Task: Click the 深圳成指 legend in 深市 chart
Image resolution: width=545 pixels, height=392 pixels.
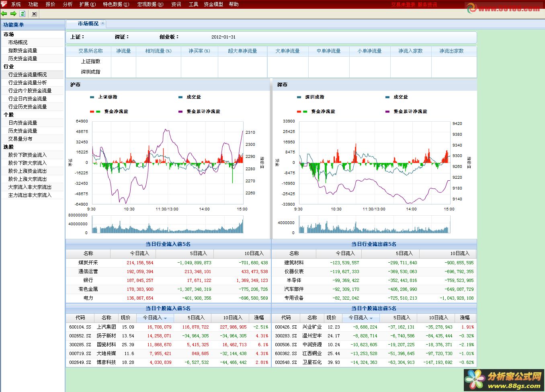Action: coord(311,97)
